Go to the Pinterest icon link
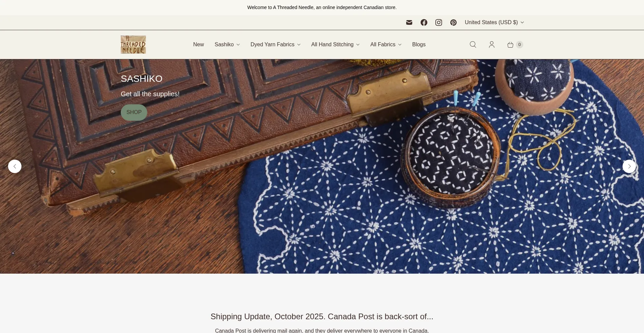Viewport: 644px width, 333px height. point(453,22)
